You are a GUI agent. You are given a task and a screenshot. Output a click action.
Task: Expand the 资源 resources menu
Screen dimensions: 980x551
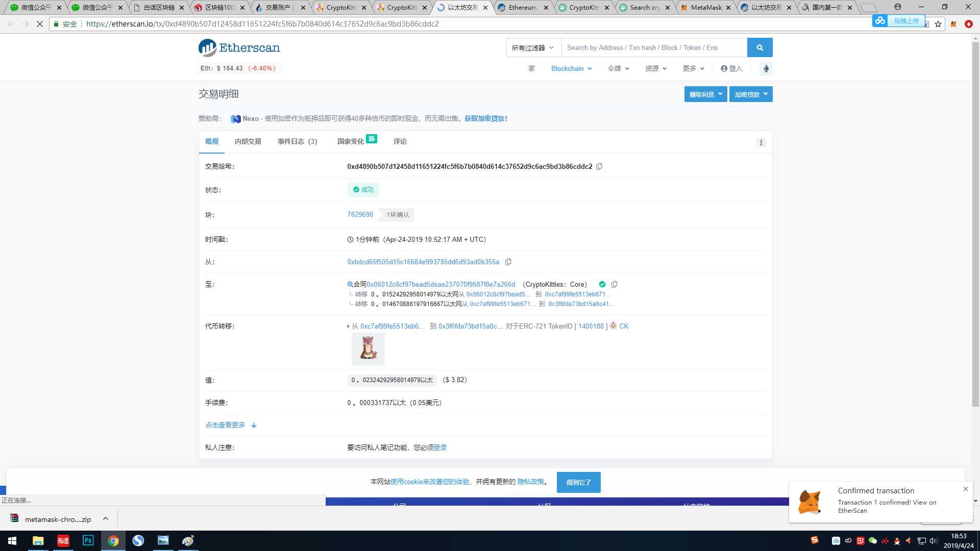pos(656,68)
